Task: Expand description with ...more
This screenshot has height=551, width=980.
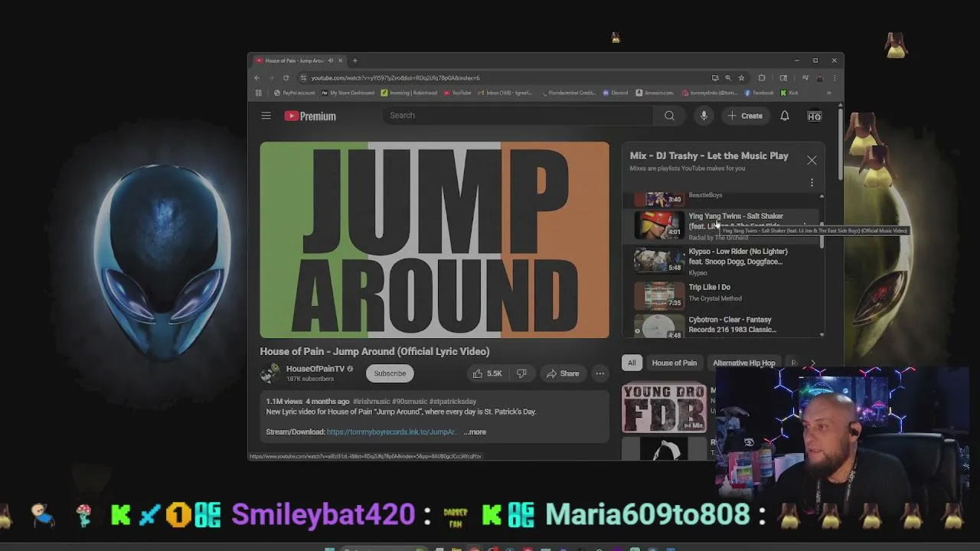Action: [475, 432]
